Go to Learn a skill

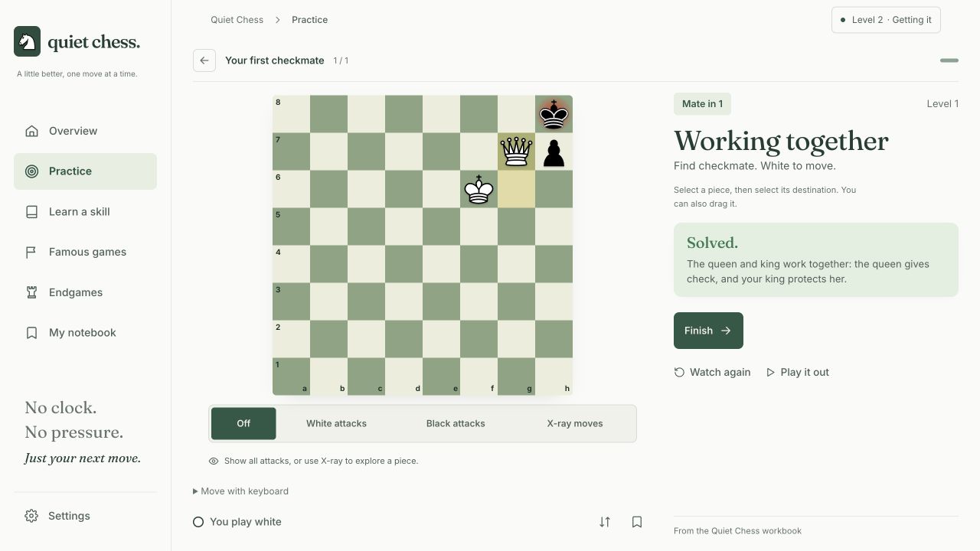coord(85,212)
